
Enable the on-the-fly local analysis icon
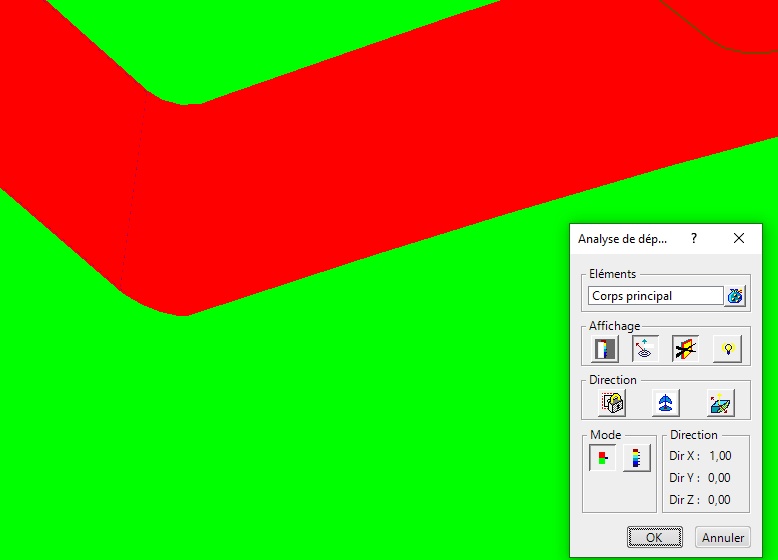[x=645, y=349]
